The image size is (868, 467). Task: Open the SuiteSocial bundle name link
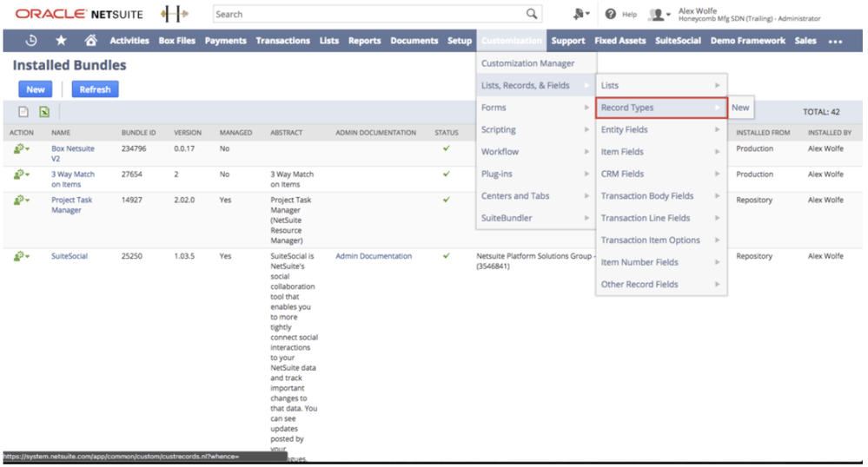point(70,255)
